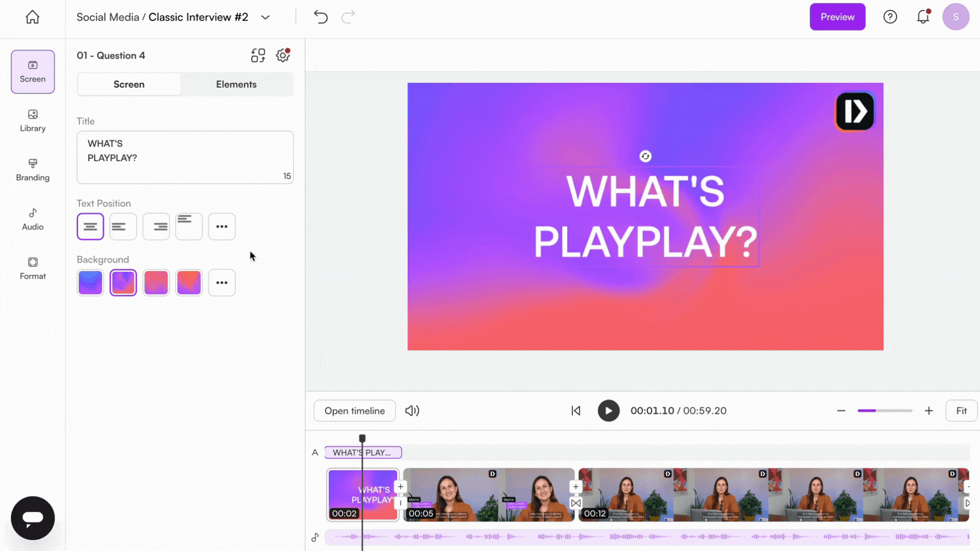
Task: Open the Format sidebar panel
Action: (x=33, y=268)
